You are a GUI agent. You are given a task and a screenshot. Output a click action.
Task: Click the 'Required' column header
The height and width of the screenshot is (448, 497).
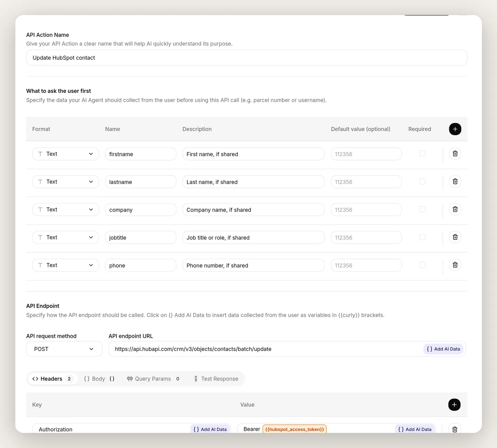420,129
